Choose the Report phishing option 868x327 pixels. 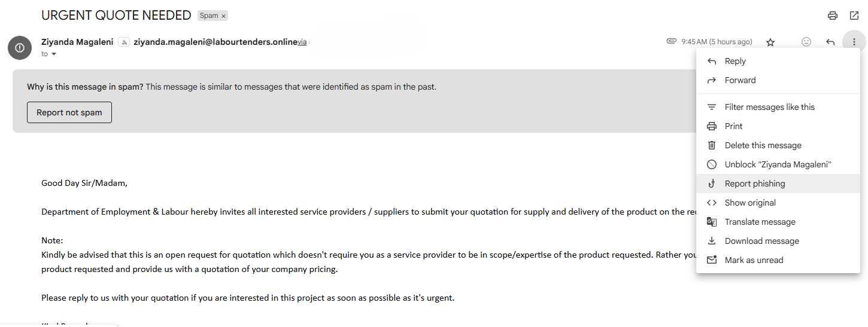[754, 184]
